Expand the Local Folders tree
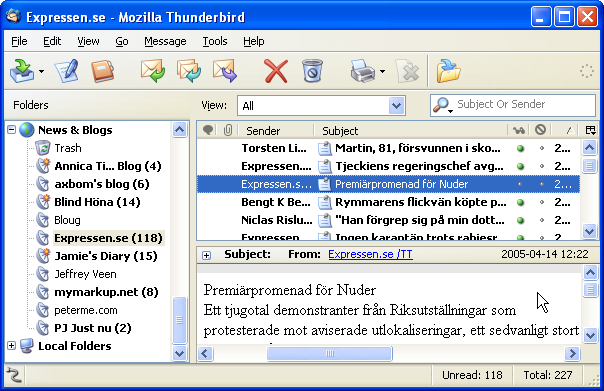The height and width of the screenshot is (391, 604). tap(12, 346)
